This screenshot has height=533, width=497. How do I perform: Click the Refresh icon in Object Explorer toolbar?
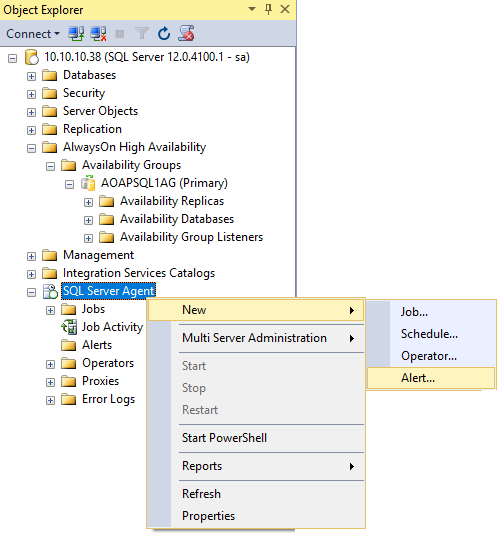(x=164, y=34)
